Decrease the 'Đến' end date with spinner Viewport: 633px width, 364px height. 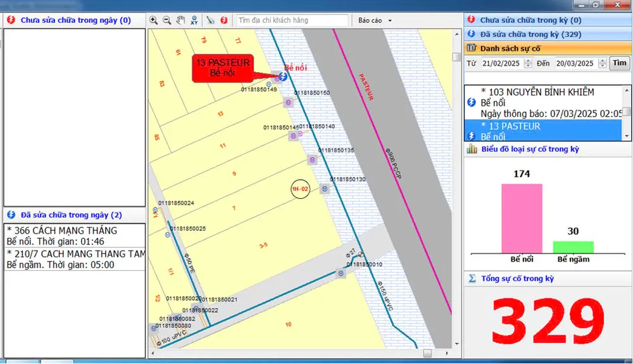coord(603,66)
